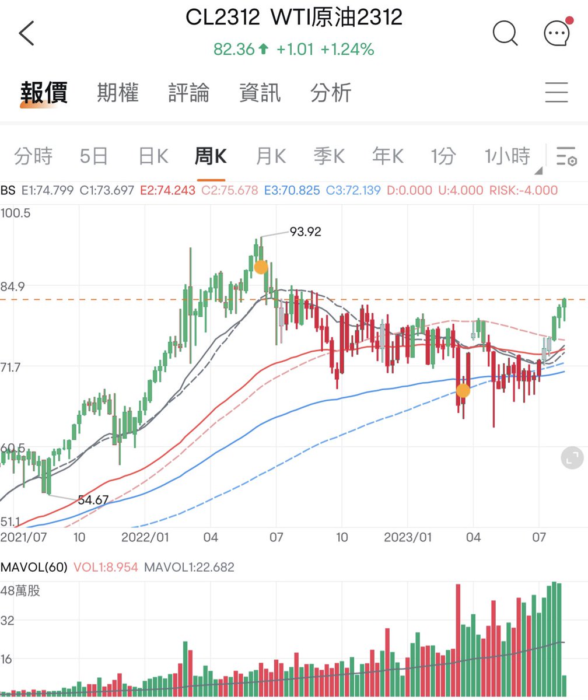Switch to the 分析 tab
The height and width of the screenshot is (700, 588).
point(331,93)
